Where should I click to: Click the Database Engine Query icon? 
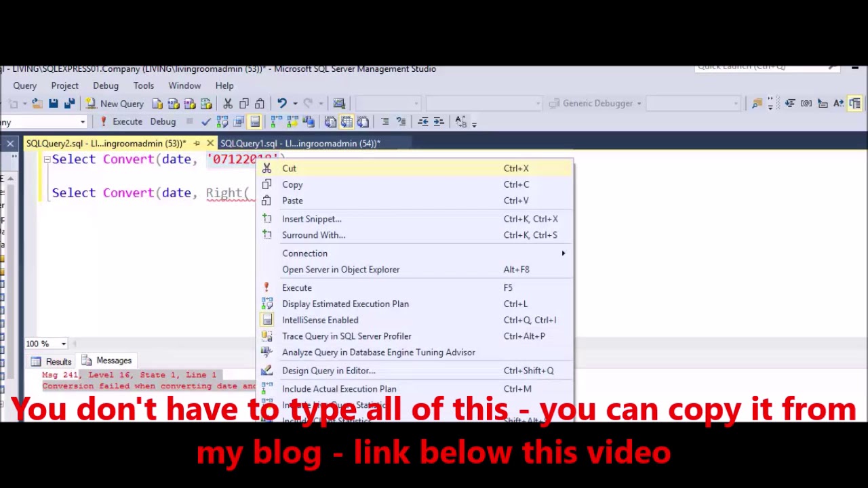coord(157,104)
